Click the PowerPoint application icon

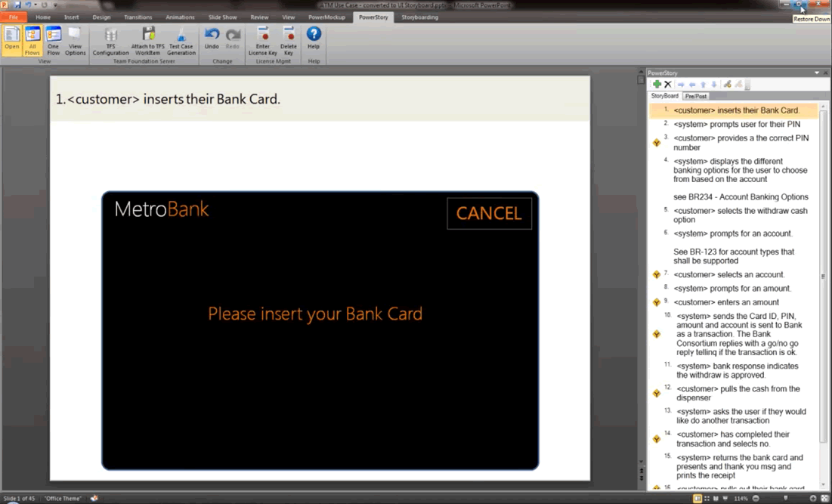(x=5, y=5)
